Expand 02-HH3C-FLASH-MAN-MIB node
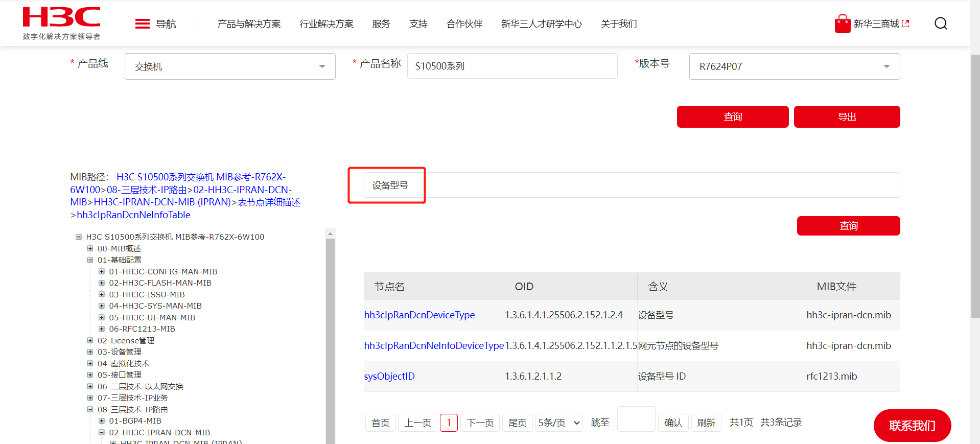980x444 pixels. tap(102, 283)
